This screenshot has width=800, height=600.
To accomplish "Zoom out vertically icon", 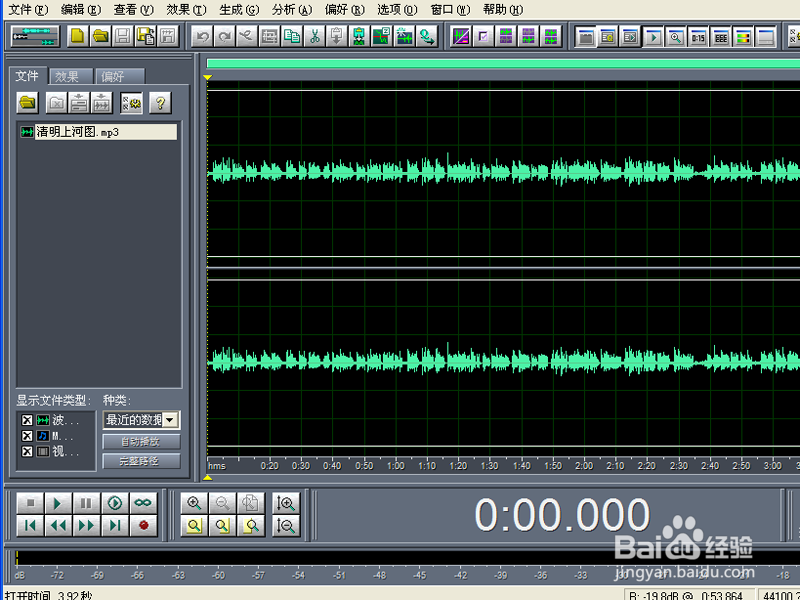I will (286, 526).
